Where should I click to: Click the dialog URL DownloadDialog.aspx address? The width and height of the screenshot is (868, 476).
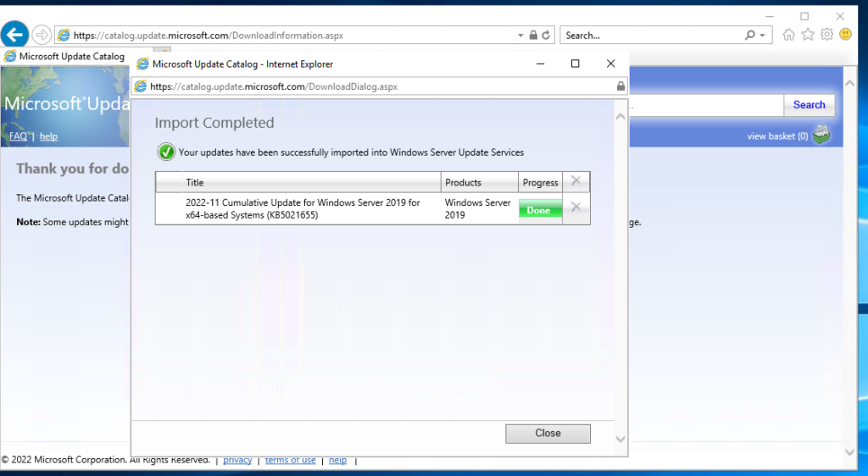tap(274, 86)
